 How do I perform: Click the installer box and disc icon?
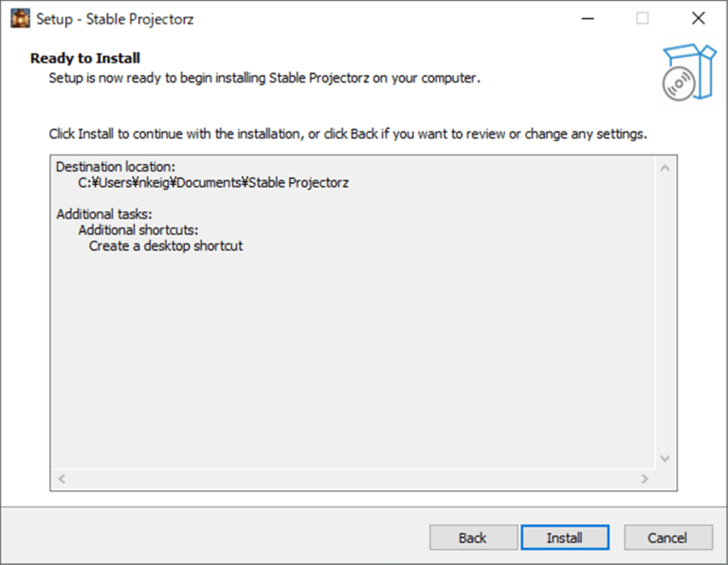point(688,71)
